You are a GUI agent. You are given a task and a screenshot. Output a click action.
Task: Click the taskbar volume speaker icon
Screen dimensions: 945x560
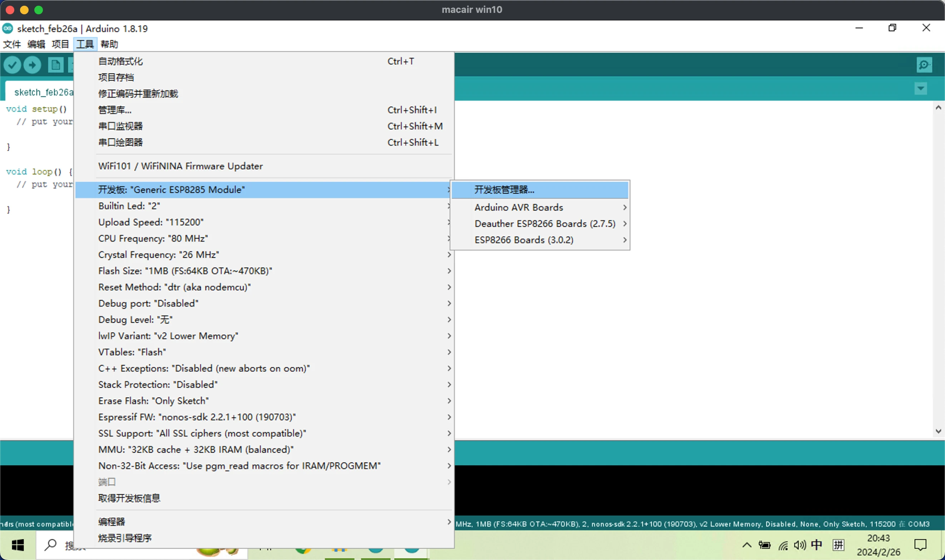(x=799, y=545)
